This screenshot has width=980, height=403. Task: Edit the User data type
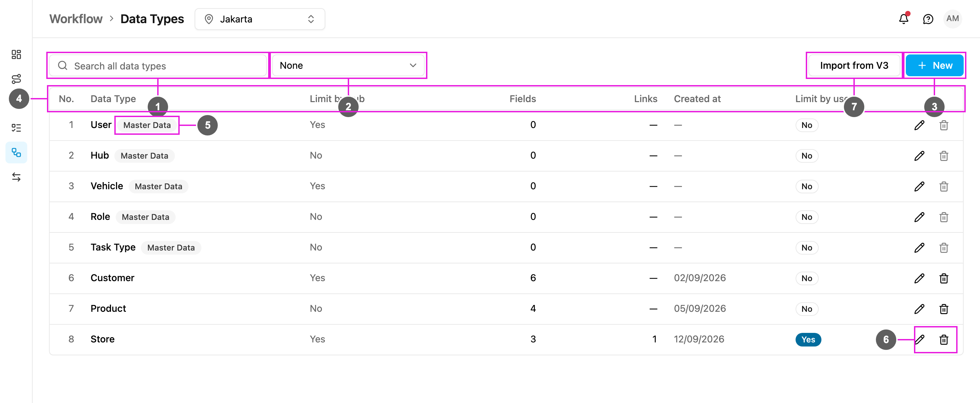tap(919, 125)
